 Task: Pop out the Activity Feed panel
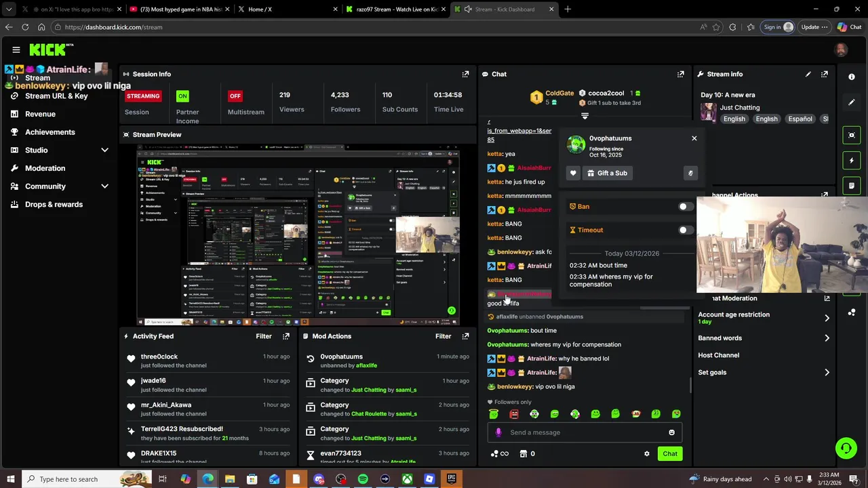pyautogui.click(x=286, y=336)
